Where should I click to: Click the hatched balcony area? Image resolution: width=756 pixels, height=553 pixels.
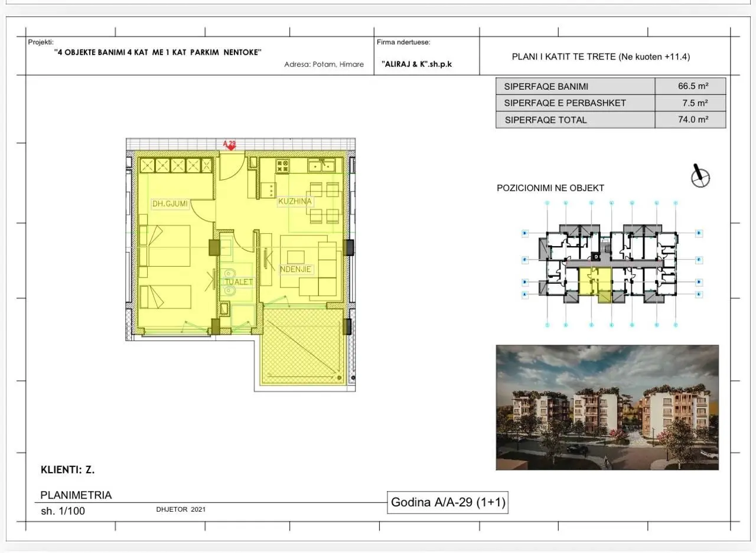[x=302, y=346]
